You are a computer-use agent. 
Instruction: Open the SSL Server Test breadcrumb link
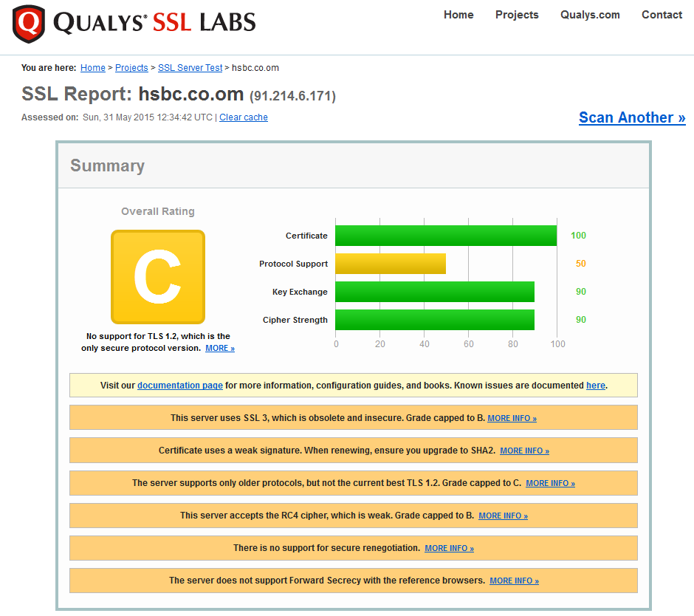(x=190, y=68)
